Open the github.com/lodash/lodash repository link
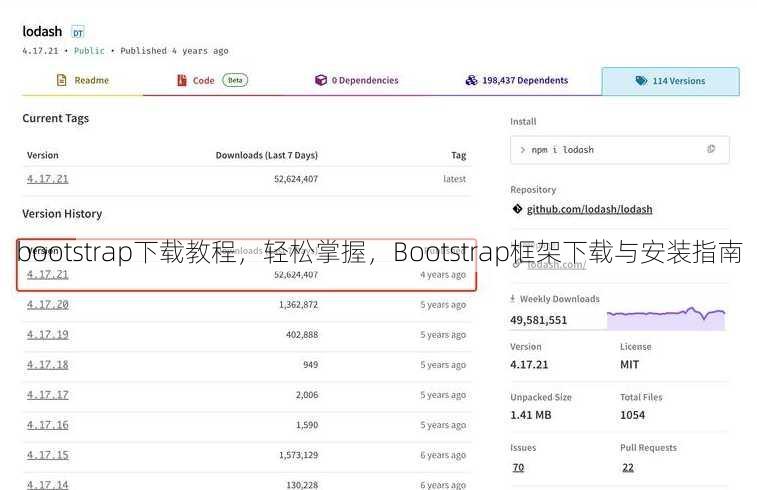Screen dimensions: 757x490 click(589, 209)
